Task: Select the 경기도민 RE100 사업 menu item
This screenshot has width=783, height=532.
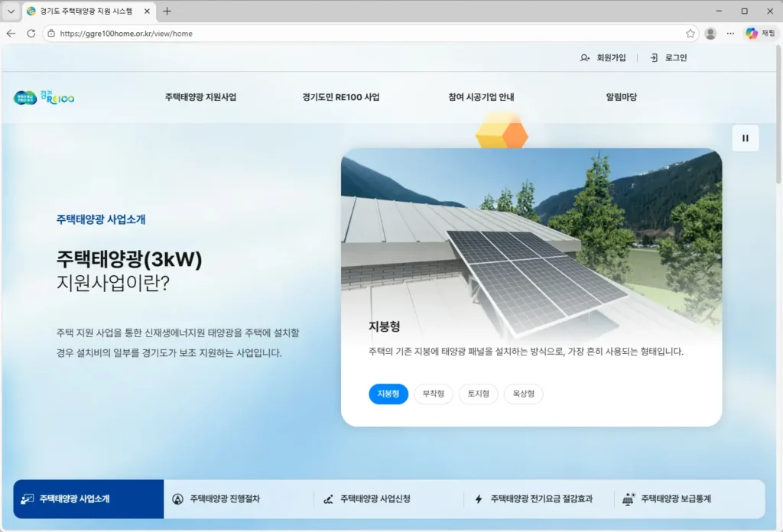Action: (341, 97)
